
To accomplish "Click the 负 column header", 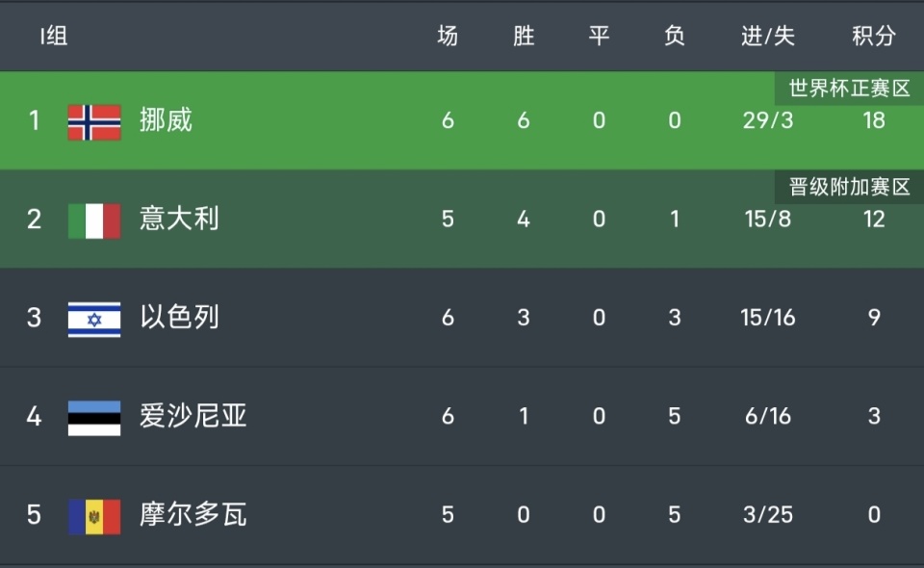I will [x=675, y=37].
